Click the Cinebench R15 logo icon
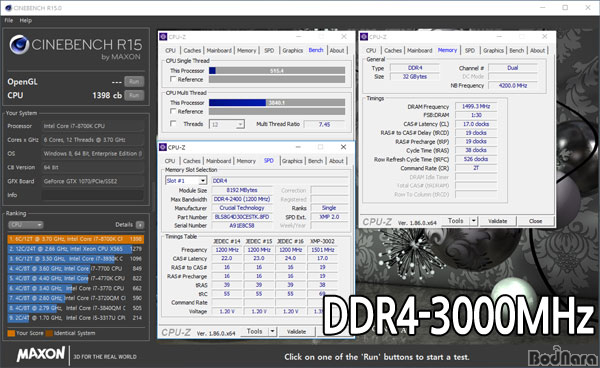600x368 pixels. (19, 45)
